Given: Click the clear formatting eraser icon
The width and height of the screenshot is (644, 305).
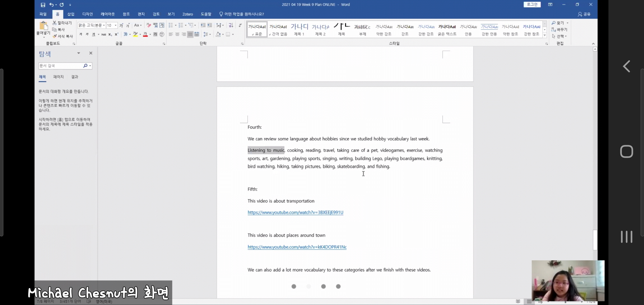Looking at the screenshot, I should 148,25.
